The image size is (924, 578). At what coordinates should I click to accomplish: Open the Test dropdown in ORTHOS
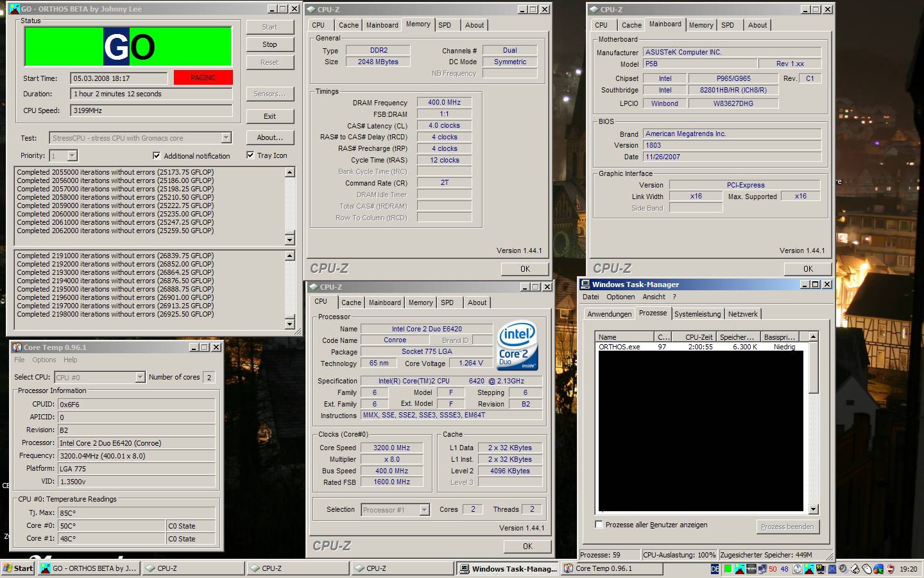click(x=226, y=137)
